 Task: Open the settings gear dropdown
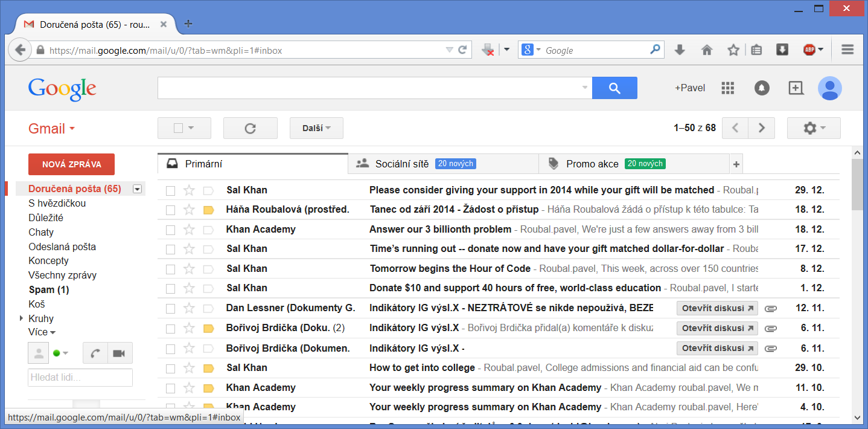(814, 128)
